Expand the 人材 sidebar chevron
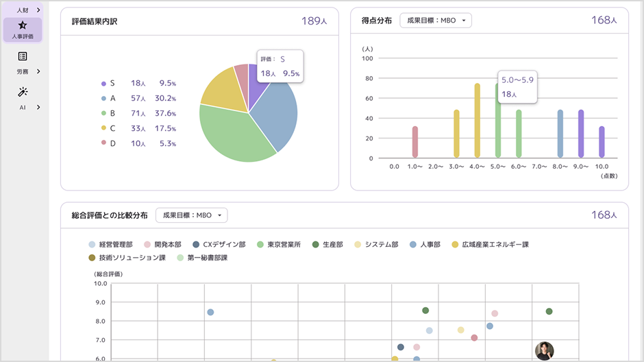Viewport: 644px width, 362px height. click(x=38, y=10)
